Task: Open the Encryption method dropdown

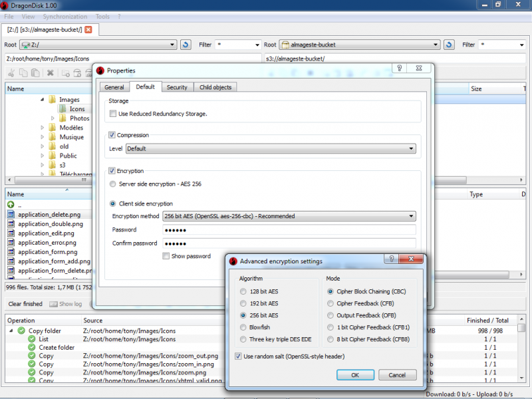Action: click(x=289, y=216)
